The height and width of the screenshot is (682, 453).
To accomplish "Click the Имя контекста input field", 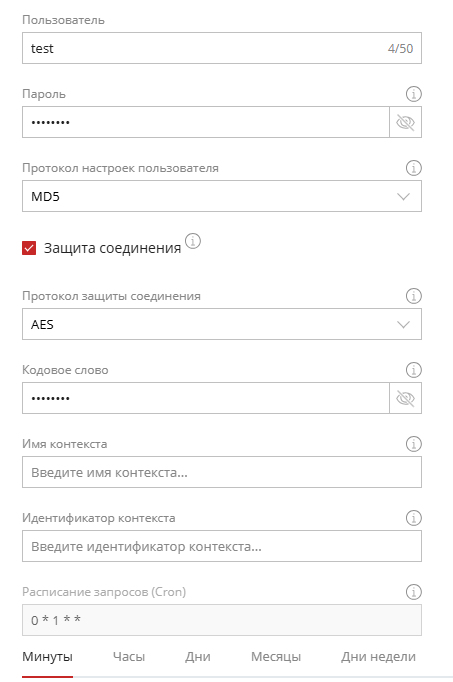I will [x=222, y=472].
